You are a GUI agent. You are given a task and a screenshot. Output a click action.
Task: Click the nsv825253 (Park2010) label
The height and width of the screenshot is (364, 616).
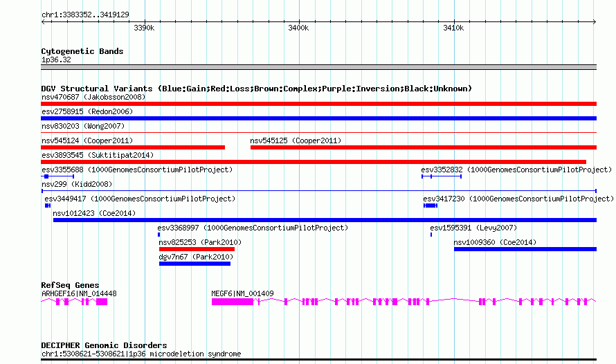point(200,242)
